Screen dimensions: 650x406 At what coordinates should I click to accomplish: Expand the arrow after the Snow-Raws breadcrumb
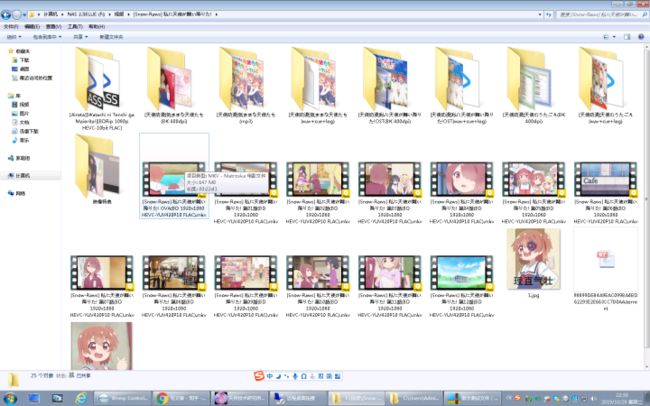[x=216, y=14]
